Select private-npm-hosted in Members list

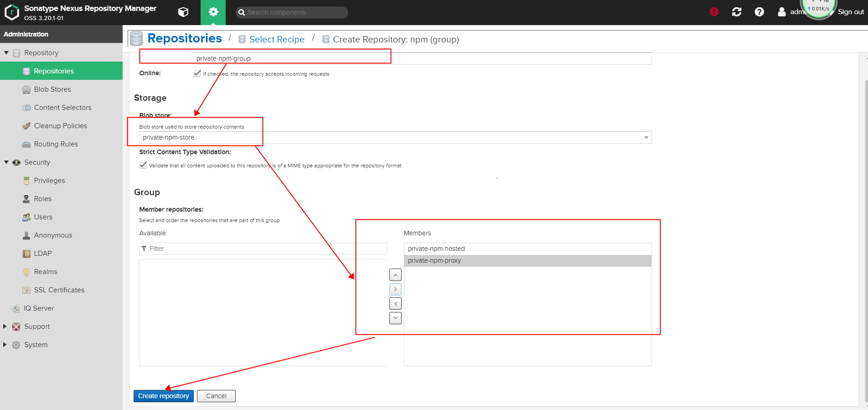(x=528, y=249)
